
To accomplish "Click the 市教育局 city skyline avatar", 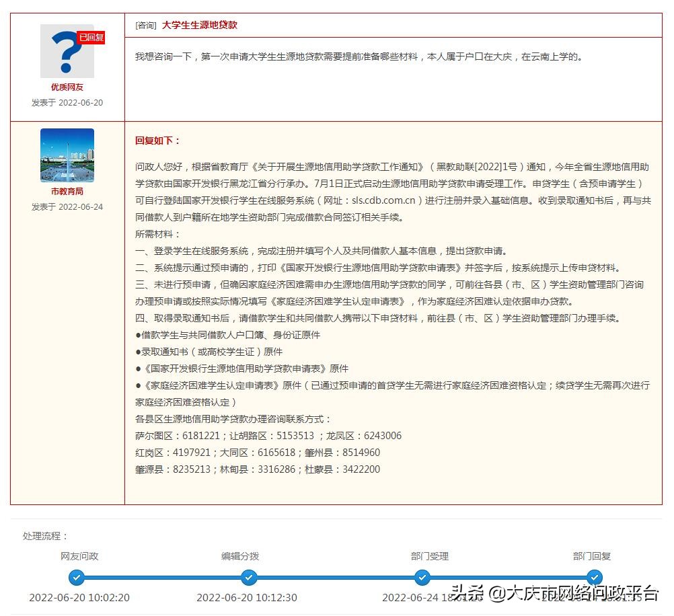I will pos(68,155).
